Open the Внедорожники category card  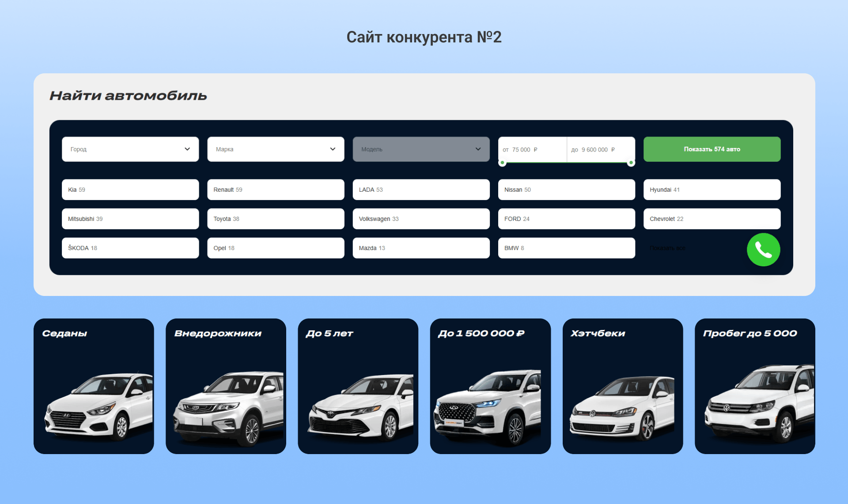[x=226, y=386]
